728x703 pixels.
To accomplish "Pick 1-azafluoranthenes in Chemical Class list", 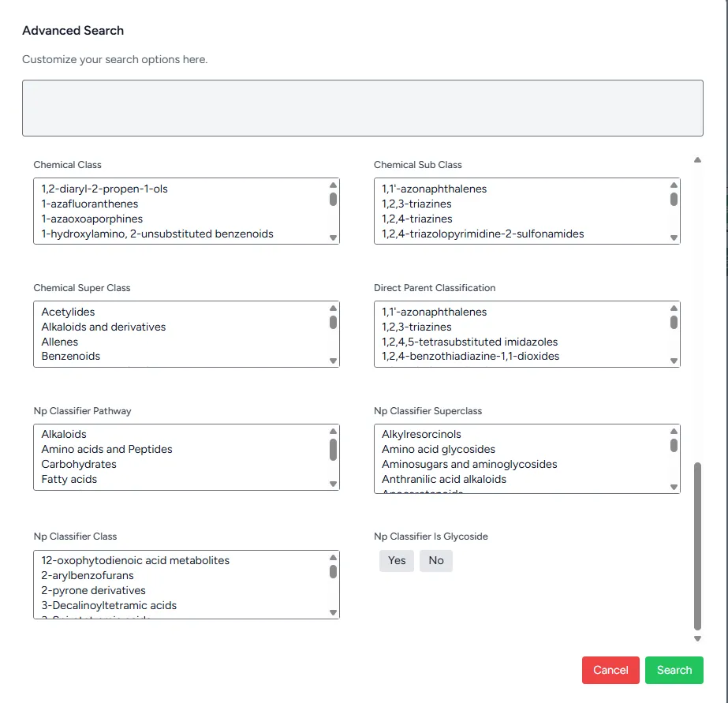I will click(x=90, y=204).
